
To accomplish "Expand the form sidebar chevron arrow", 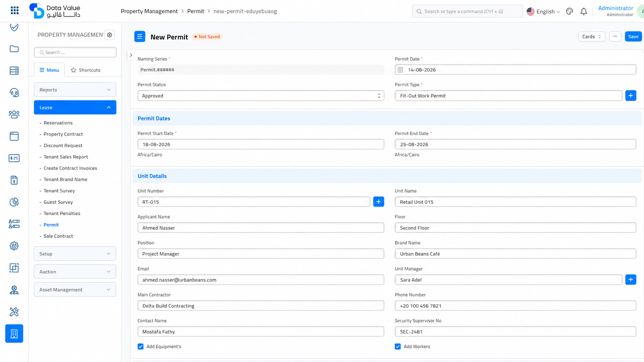I will [131, 55].
